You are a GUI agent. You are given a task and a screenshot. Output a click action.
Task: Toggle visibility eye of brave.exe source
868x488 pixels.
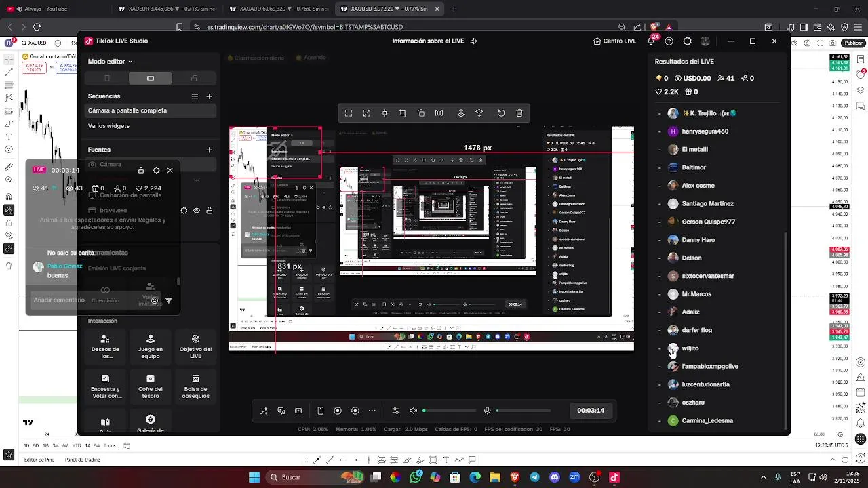pyautogui.click(x=197, y=211)
